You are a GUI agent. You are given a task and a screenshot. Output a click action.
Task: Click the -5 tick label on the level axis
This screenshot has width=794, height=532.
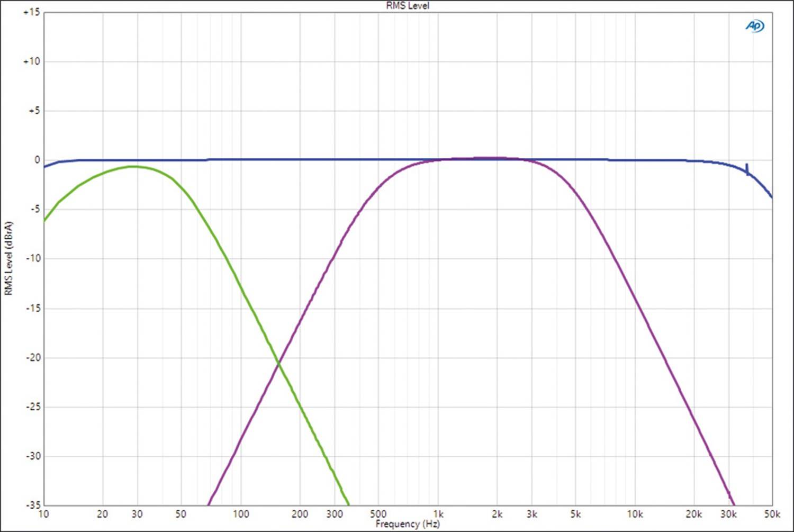pyautogui.click(x=34, y=209)
